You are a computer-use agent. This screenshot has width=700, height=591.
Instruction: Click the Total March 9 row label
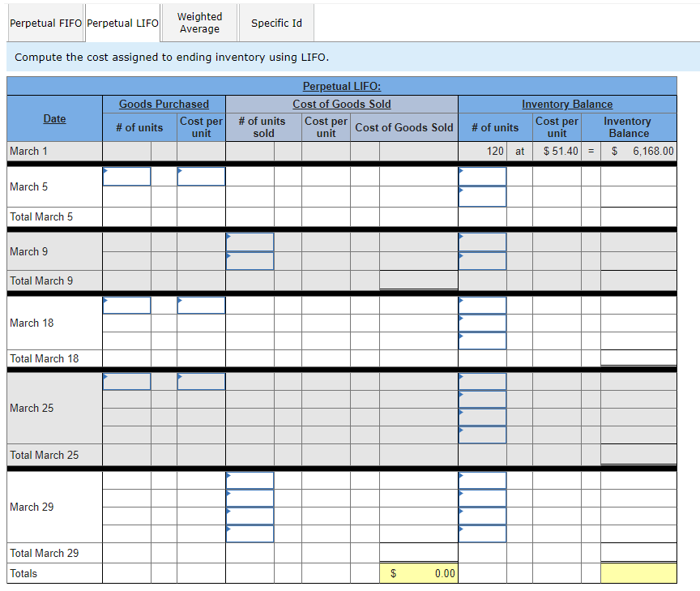tap(41, 281)
